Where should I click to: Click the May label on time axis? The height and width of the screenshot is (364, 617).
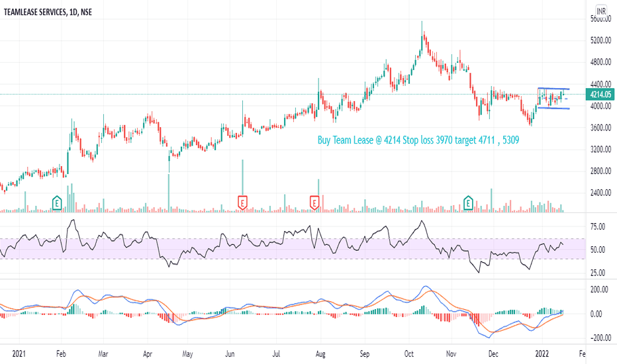(x=188, y=354)
